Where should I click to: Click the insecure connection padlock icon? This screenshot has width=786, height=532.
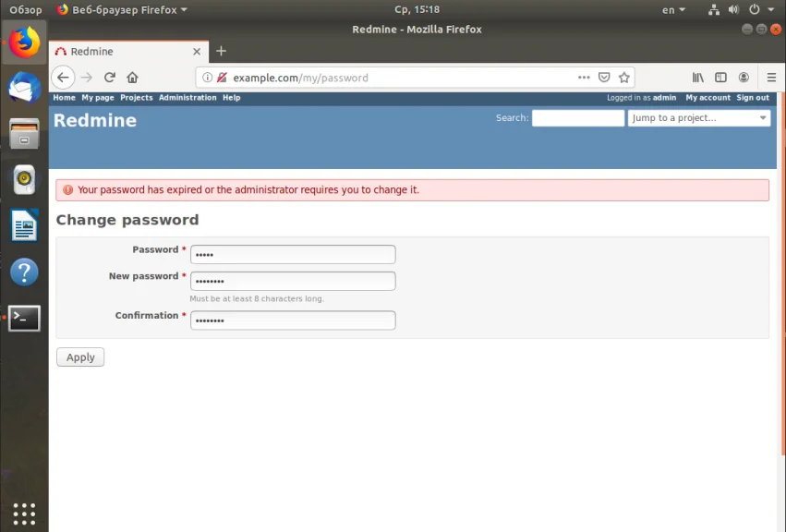point(222,78)
